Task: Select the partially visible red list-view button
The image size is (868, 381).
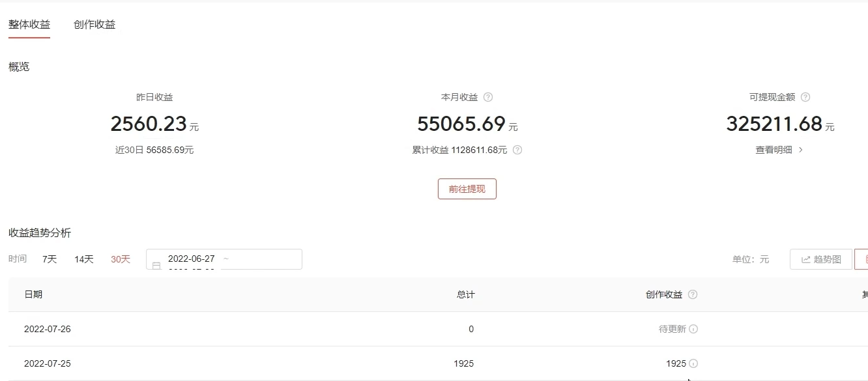Action: 861,259
